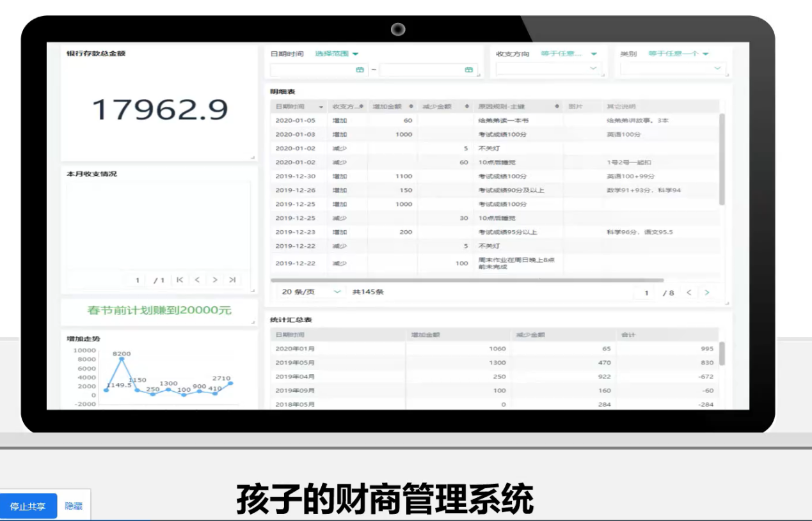Sort 明细表 by 增加金额 column
This screenshot has height=521, width=812.
[x=411, y=107]
